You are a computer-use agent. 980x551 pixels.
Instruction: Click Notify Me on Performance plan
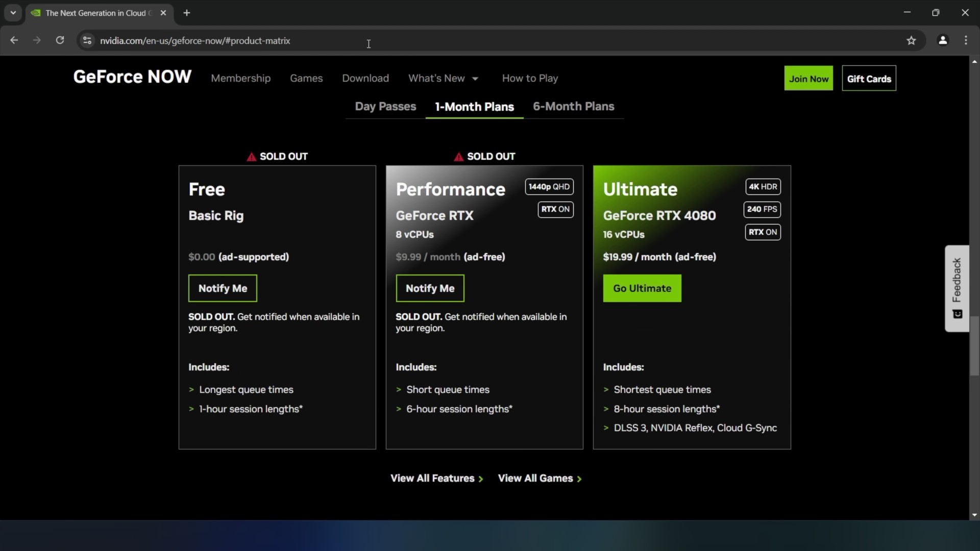tap(430, 288)
